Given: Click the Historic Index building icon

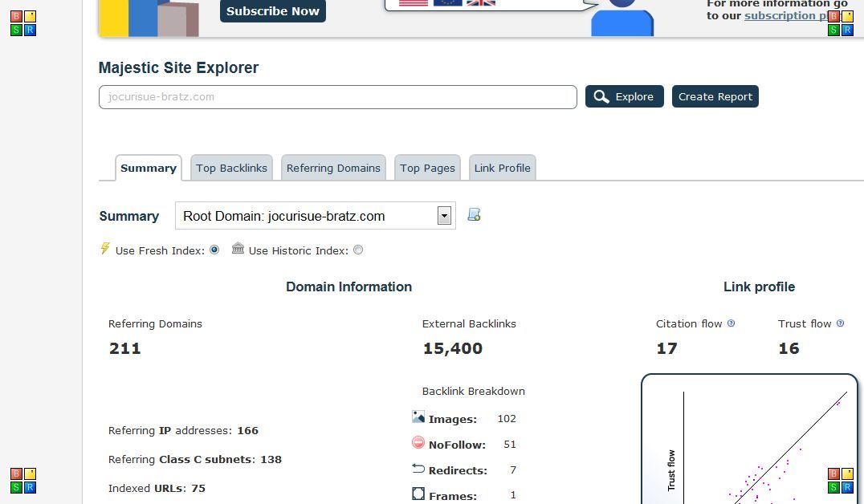Looking at the screenshot, I should [238, 248].
